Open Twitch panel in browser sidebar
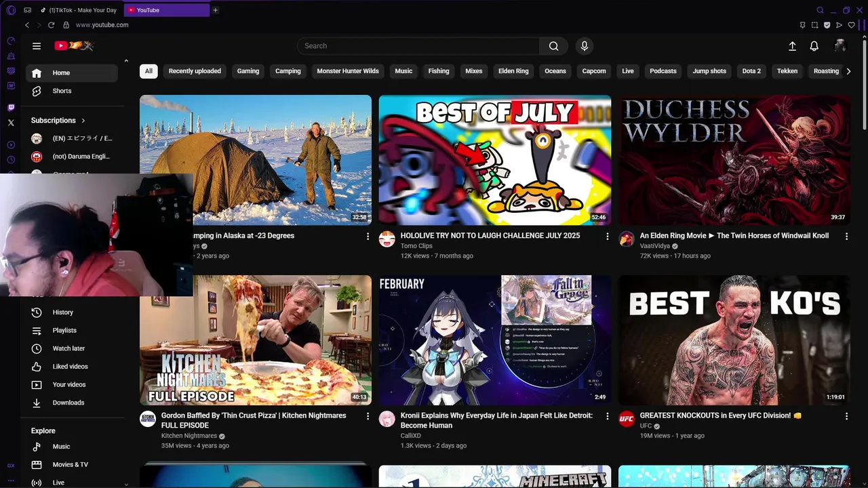 (x=11, y=108)
